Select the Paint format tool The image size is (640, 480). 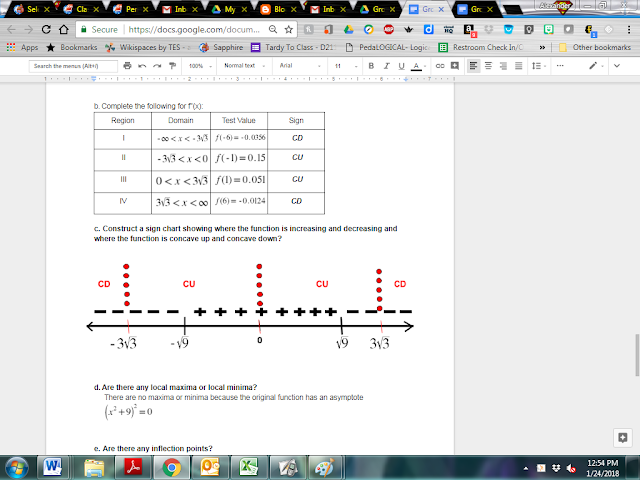(x=172, y=66)
